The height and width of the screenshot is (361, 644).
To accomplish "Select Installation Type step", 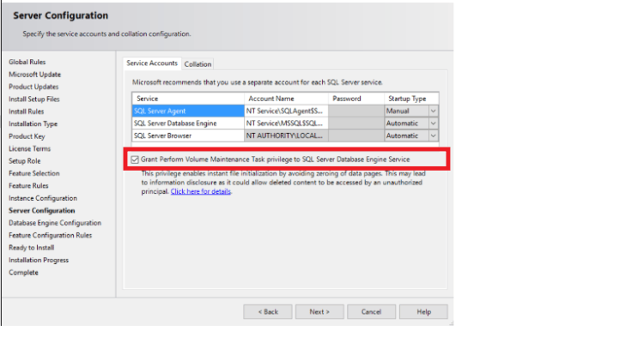I will click(33, 123).
